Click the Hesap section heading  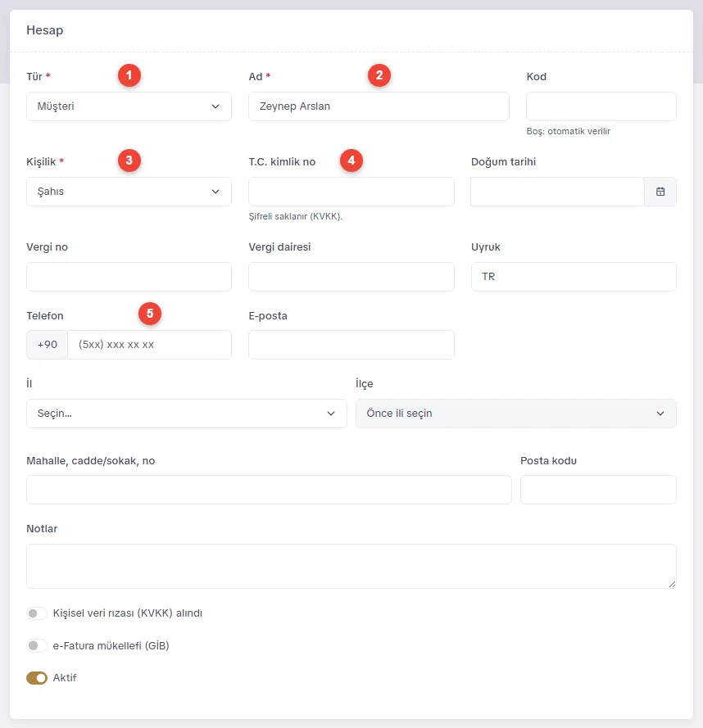pyautogui.click(x=44, y=30)
